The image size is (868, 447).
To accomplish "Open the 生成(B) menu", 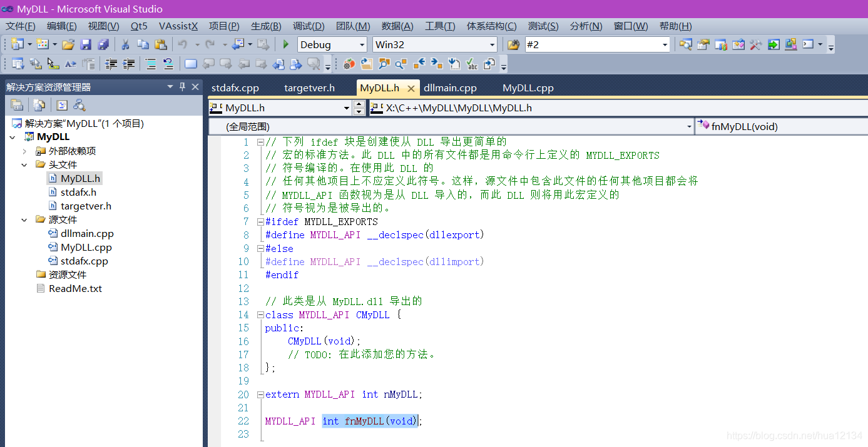I will tap(266, 26).
